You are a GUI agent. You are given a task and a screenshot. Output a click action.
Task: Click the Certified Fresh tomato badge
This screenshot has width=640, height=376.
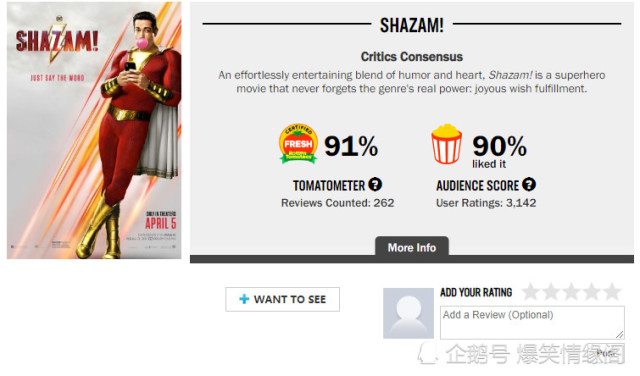pyautogui.click(x=298, y=144)
